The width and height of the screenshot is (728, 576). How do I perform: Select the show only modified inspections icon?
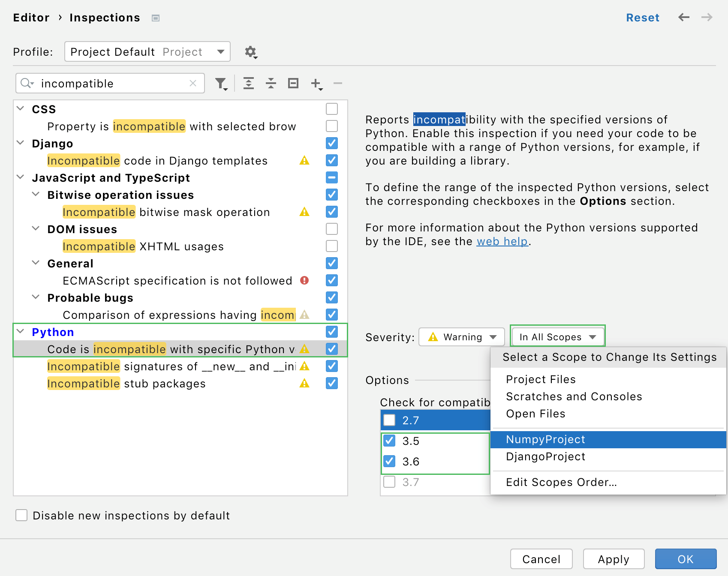(x=293, y=83)
